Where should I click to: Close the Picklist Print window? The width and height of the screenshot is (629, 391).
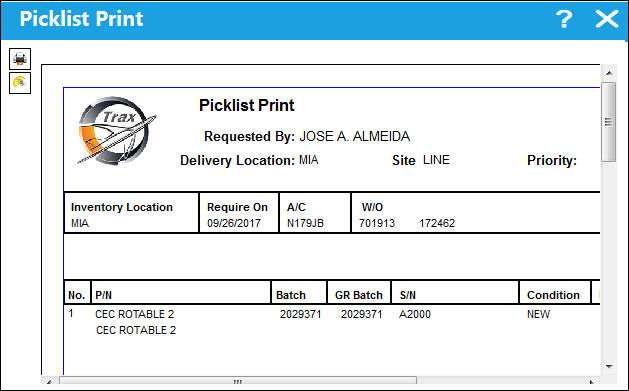607,19
